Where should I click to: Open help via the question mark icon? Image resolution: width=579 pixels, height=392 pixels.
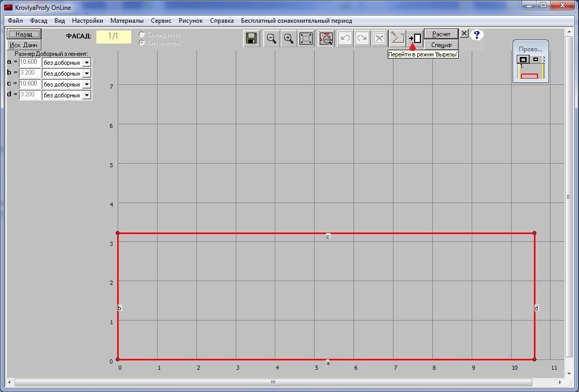477,35
